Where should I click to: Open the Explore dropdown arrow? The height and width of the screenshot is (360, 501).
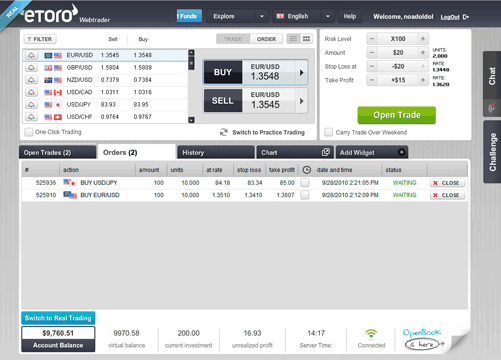tap(262, 16)
